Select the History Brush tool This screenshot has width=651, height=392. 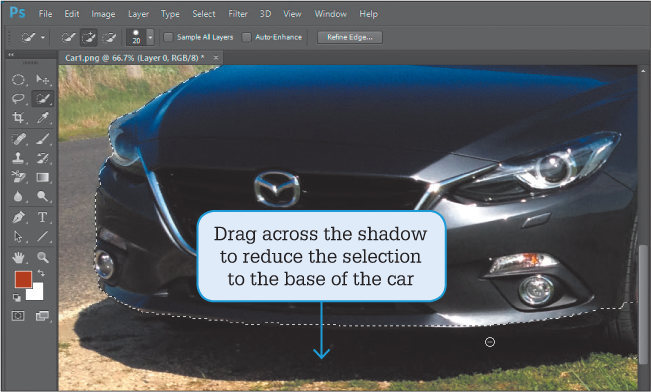point(42,158)
